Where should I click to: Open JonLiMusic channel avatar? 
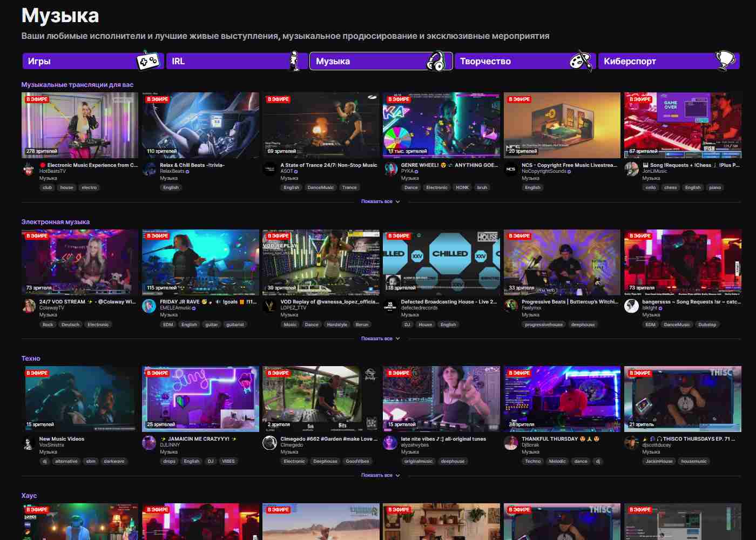point(631,169)
